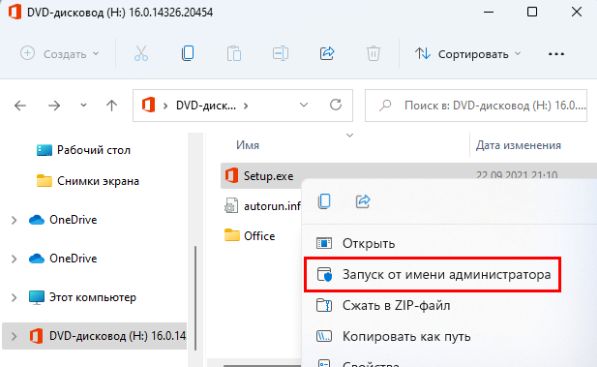
Task: Maximize the Explorer window
Action: (x=532, y=12)
